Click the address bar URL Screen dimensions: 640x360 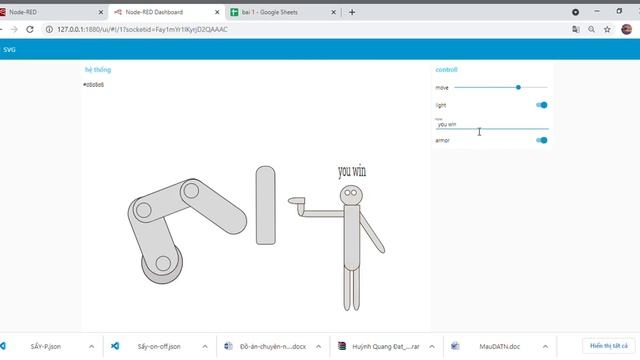click(142, 29)
